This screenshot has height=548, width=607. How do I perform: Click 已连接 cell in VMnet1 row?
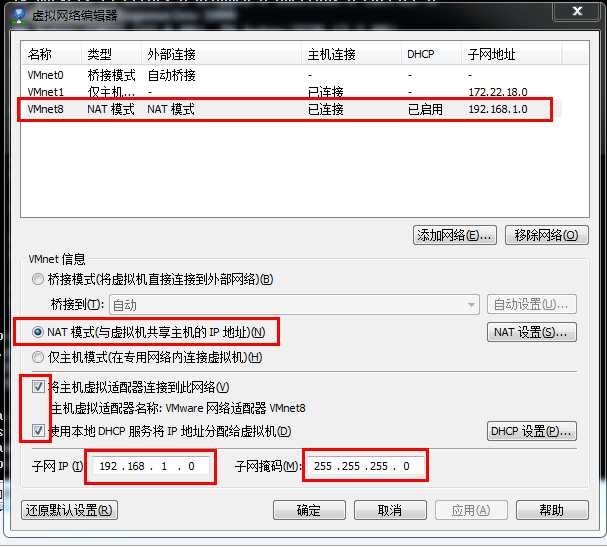pos(326,92)
